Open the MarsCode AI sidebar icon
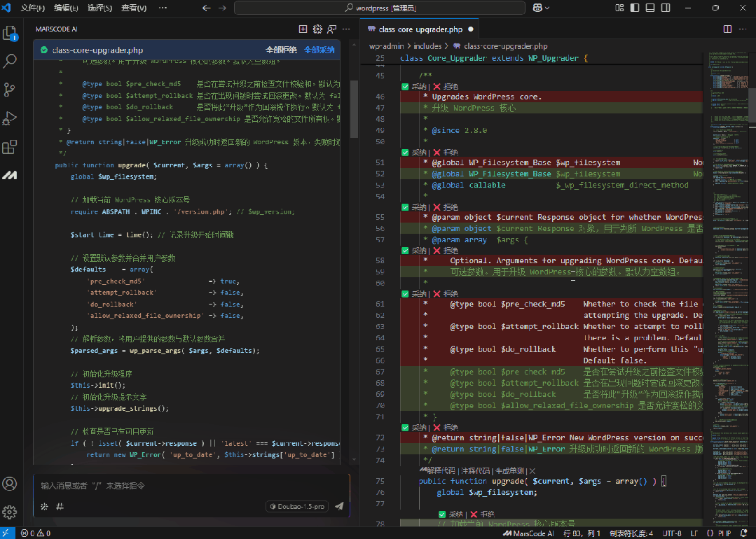The width and height of the screenshot is (756, 539). pyautogui.click(x=10, y=175)
